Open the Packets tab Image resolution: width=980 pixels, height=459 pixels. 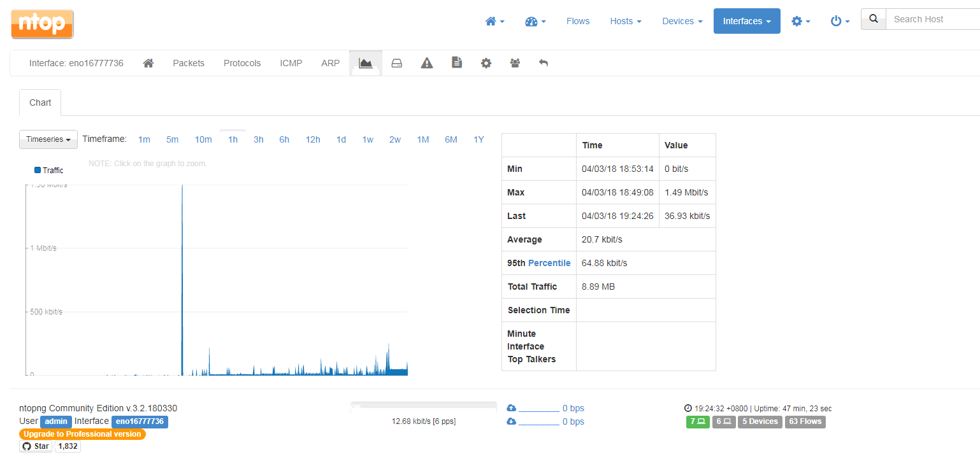coord(189,63)
